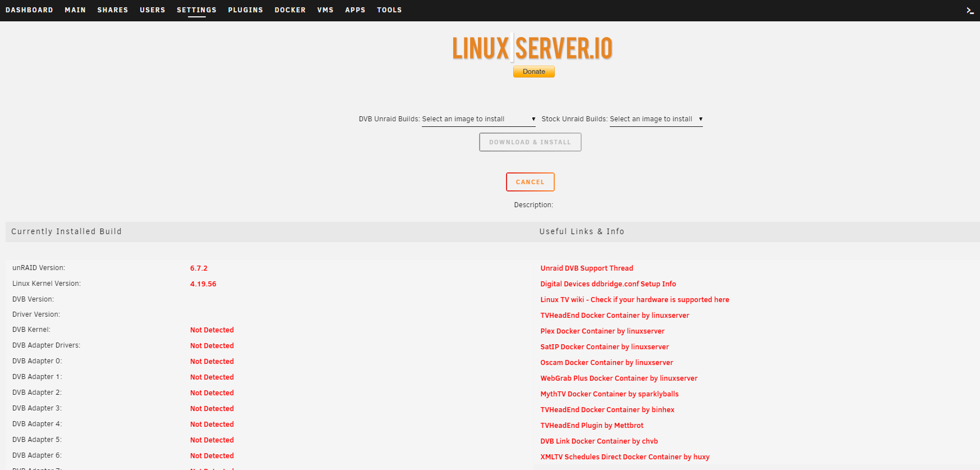
Task: Open Oscam Docker Container by linuxserver link
Action: (606, 363)
